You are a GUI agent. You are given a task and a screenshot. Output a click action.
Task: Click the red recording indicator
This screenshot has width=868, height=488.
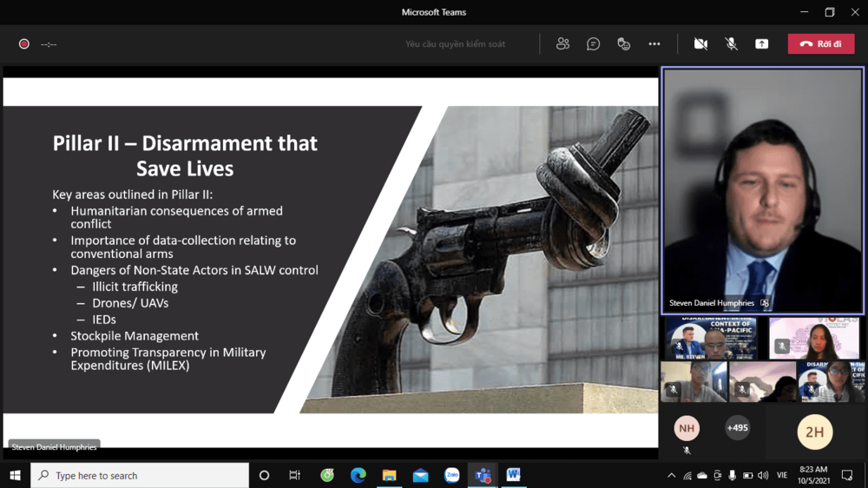pos(23,43)
